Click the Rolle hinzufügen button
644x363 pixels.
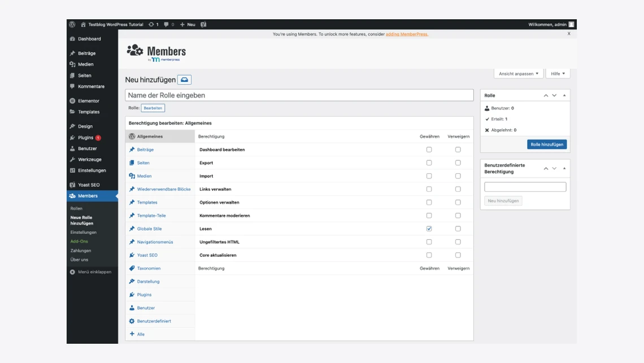click(546, 145)
